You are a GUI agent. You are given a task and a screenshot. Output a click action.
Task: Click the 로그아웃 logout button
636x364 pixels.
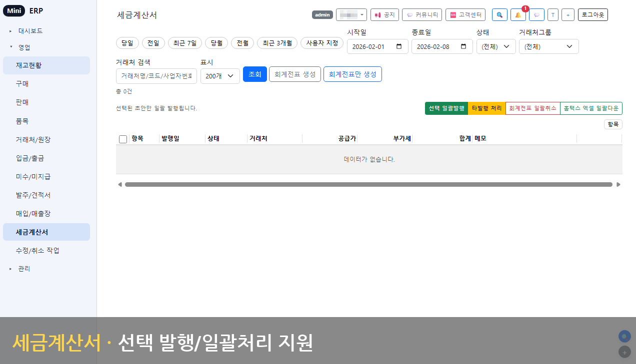click(593, 15)
